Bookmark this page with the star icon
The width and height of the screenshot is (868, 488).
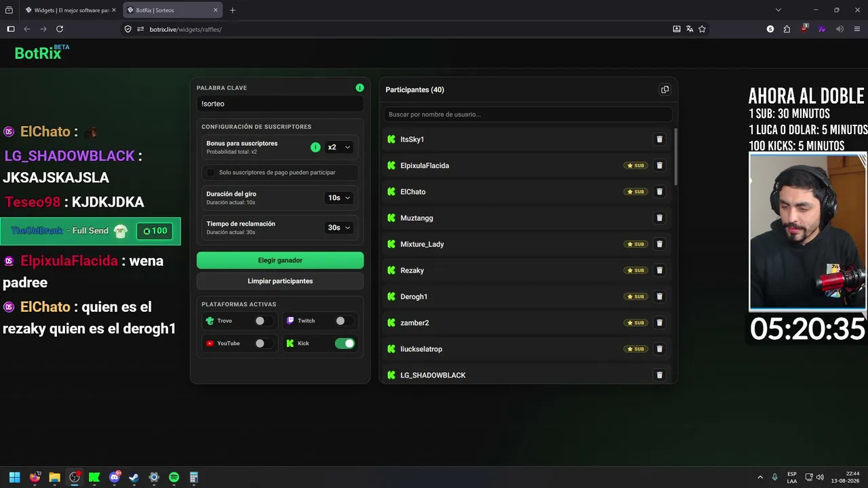pyautogui.click(x=702, y=29)
